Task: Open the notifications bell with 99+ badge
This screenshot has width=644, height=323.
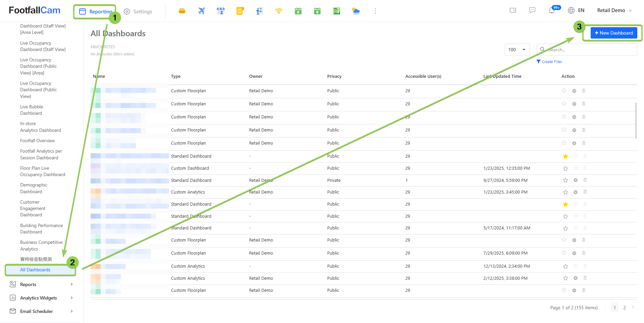Action: (552, 10)
